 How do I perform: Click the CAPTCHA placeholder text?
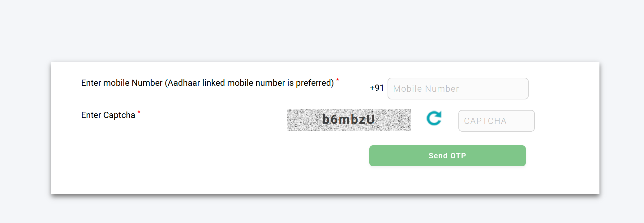tap(486, 121)
